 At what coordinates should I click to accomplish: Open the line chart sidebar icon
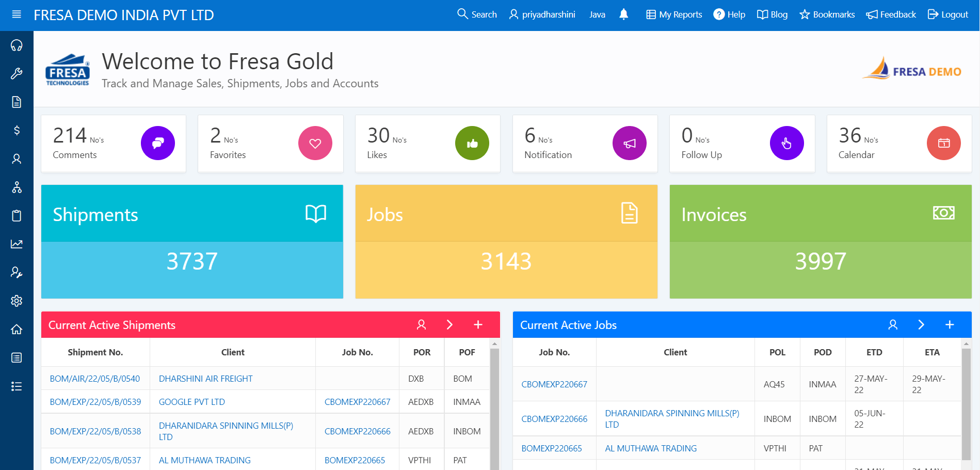coord(17,244)
